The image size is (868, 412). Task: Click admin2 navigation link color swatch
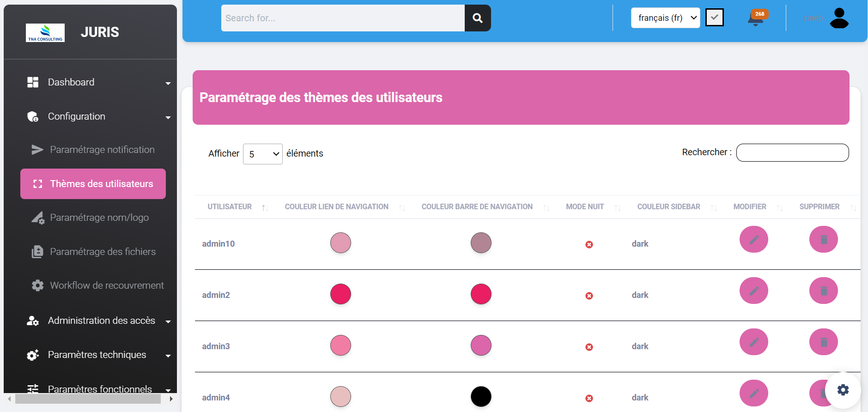[x=340, y=294]
